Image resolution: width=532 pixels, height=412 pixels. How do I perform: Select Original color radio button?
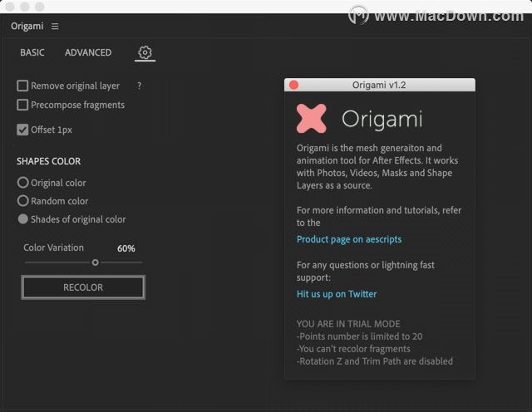point(22,183)
